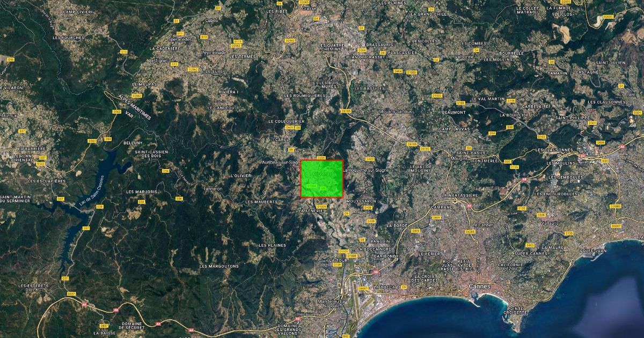Select SAINT-MARTIN DU SERMINIER label
The width and height of the screenshot is (644, 338).
click(x=16, y=200)
